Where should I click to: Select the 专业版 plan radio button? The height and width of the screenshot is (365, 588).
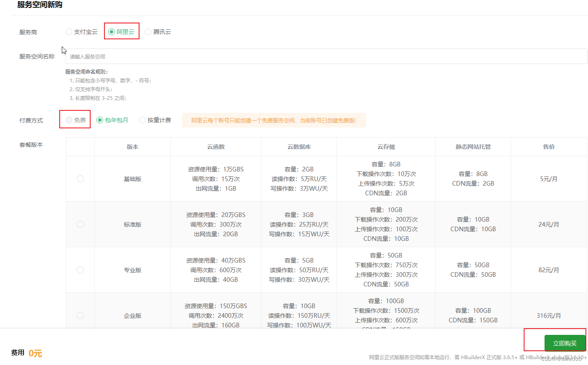click(80, 270)
